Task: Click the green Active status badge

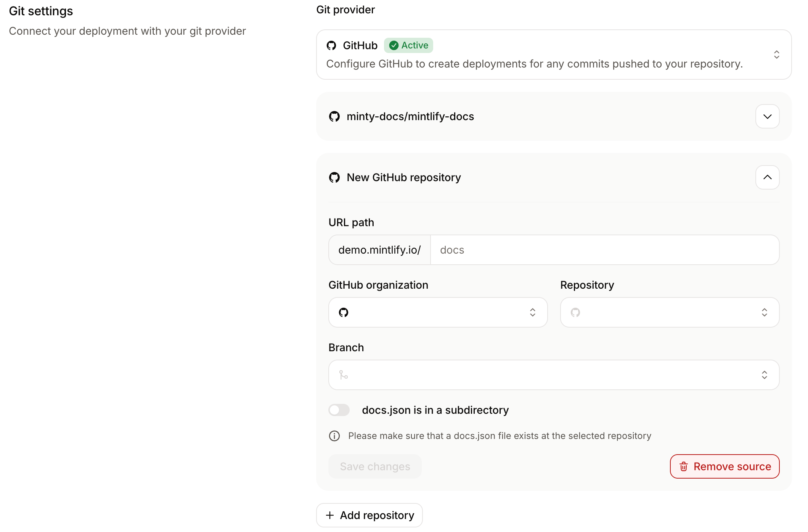Action: coord(408,45)
